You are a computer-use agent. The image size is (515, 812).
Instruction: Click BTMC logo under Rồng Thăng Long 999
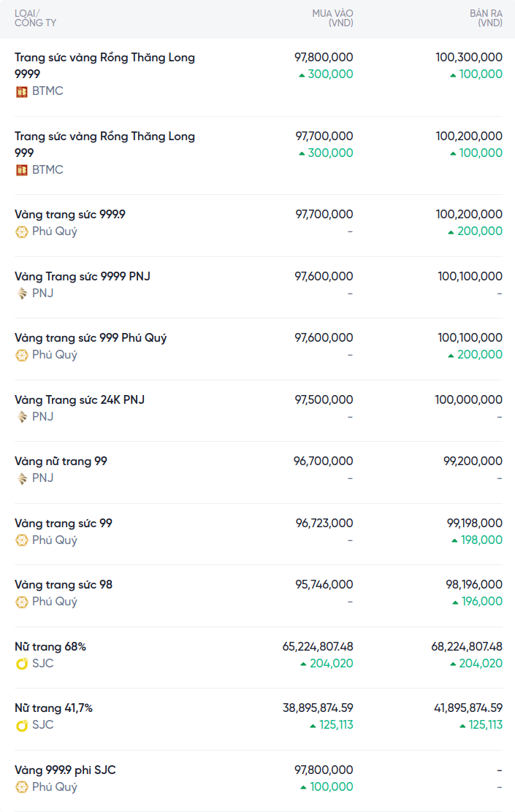21,170
